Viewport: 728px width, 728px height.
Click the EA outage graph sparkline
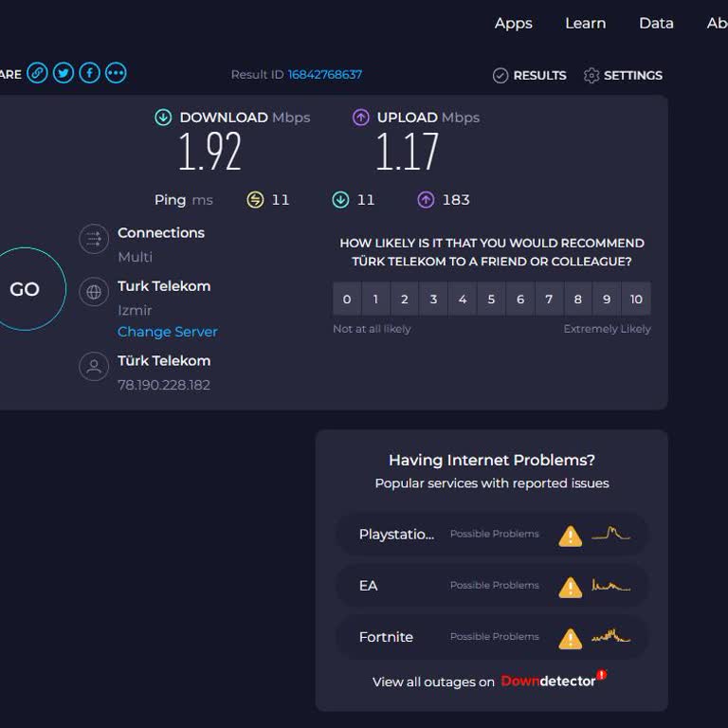click(x=610, y=585)
